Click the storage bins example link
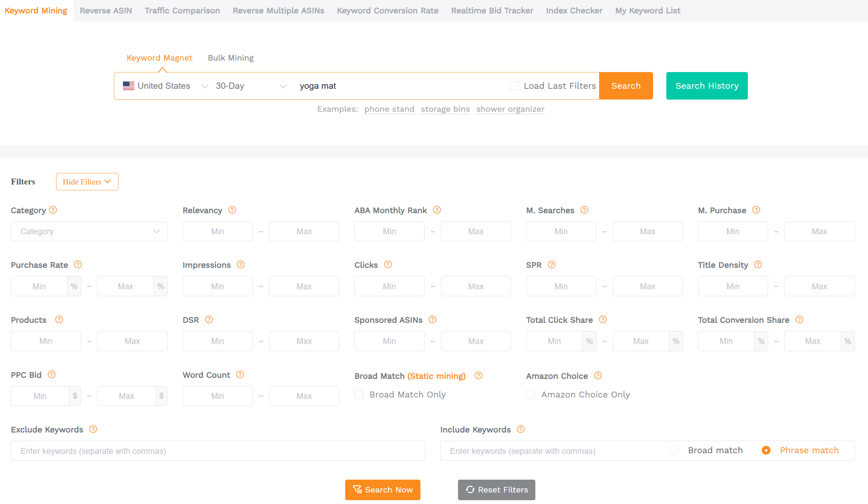This screenshot has width=868, height=504. click(445, 109)
